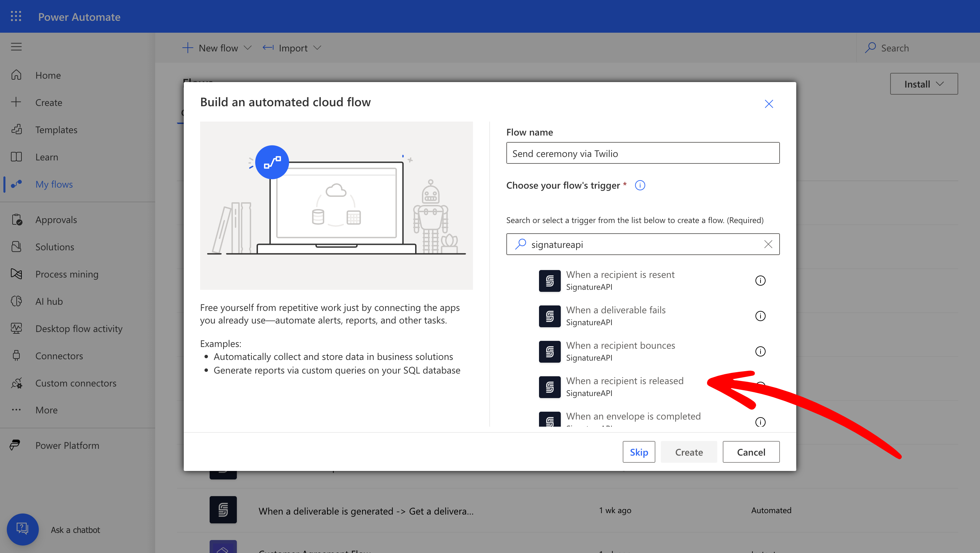The width and height of the screenshot is (980, 553).
Task: Go to Connectors in the sidebar
Action: (59, 355)
